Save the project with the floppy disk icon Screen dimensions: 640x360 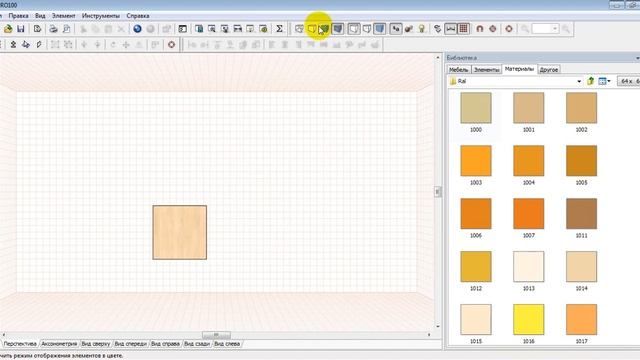pos(21,29)
